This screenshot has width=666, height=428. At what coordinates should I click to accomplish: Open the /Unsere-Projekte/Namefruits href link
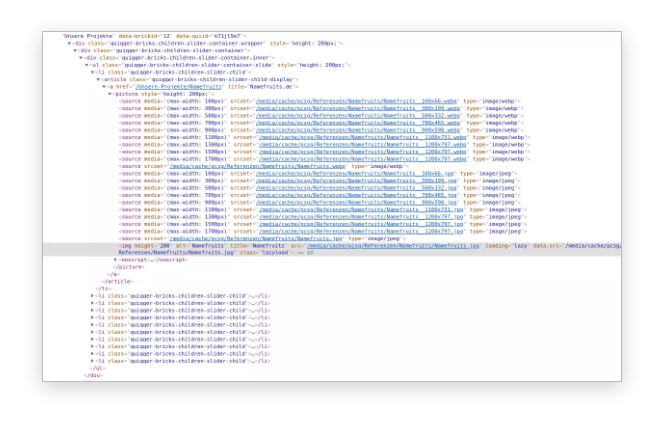pos(165,86)
